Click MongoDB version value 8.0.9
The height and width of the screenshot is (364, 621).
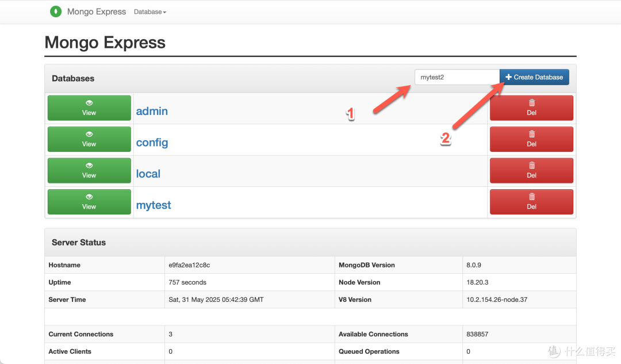tap(474, 265)
